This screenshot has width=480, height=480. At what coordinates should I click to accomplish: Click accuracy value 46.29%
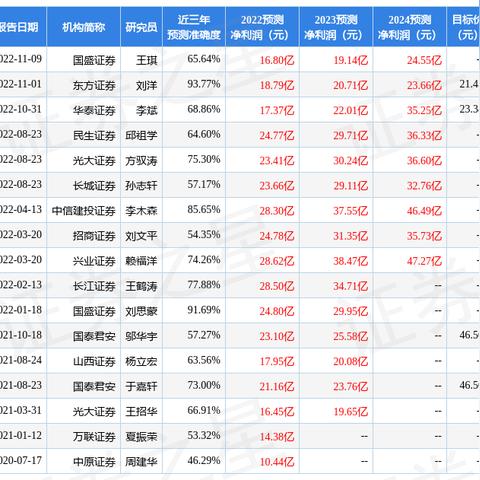(x=204, y=460)
